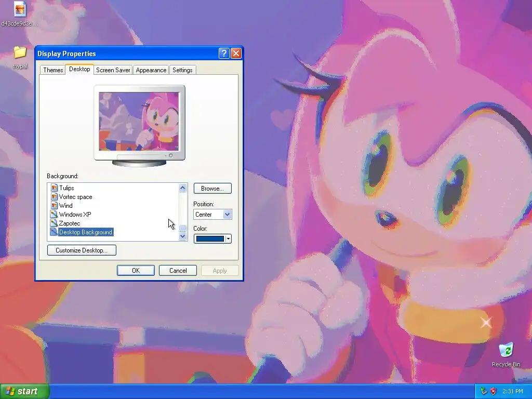Select the highlighted Desktop Background entry
The image size is (532, 399).
[x=86, y=232]
